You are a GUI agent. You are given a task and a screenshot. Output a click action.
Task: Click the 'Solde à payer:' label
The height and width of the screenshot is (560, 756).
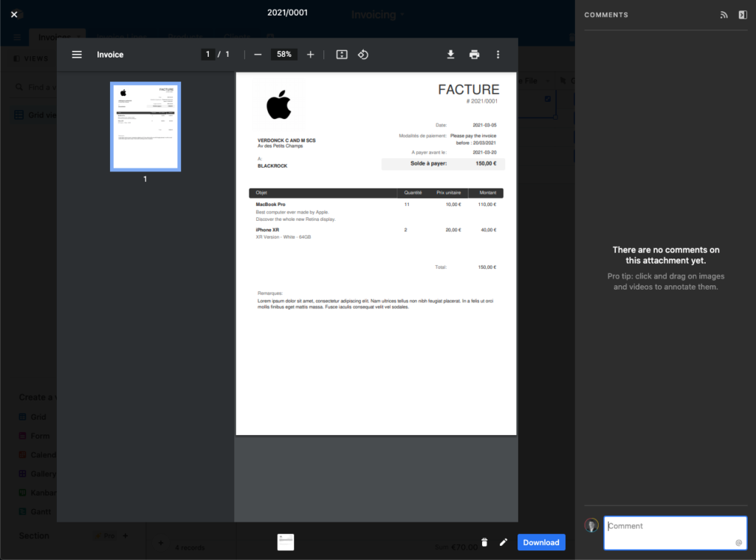click(429, 163)
